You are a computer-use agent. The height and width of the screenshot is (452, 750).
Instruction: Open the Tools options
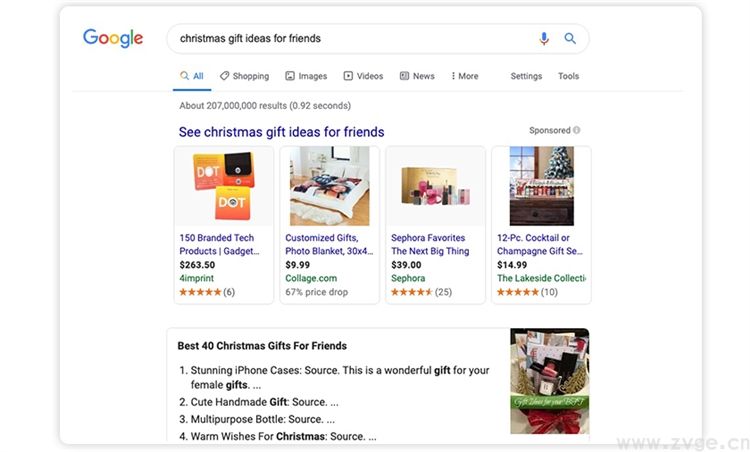(568, 76)
